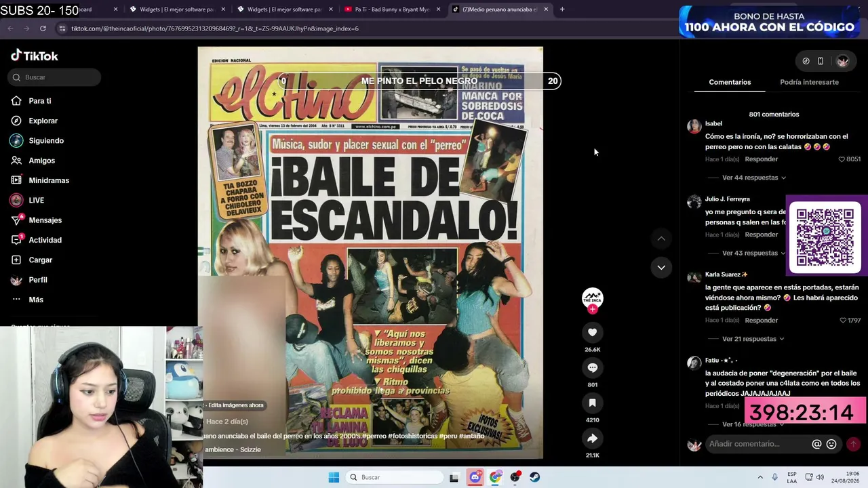Screen dimensions: 868x488
Task: Follow The Inca with the plus badge
Action: [593, 309]
